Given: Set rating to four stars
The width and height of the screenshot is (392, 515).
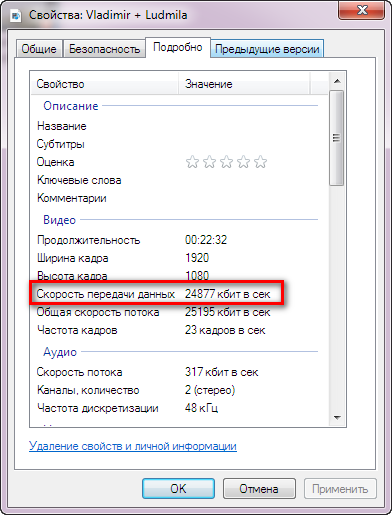Looking at the screenshot, I should click(243, 162).
